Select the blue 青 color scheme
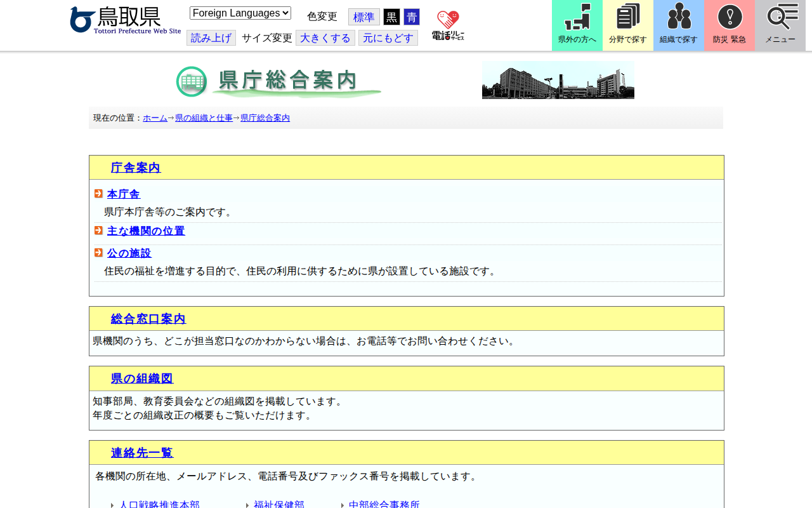 [412, 17]
